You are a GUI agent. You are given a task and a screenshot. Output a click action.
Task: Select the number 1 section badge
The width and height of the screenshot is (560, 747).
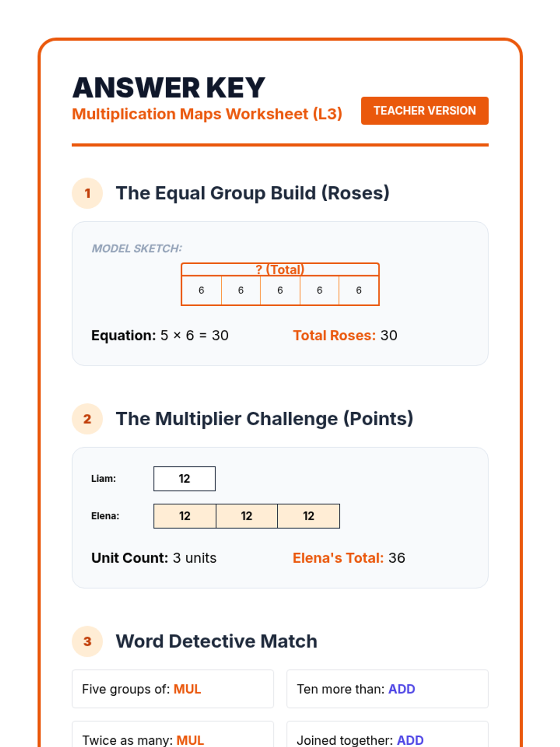pyautogui.click(x=87, y=193)
